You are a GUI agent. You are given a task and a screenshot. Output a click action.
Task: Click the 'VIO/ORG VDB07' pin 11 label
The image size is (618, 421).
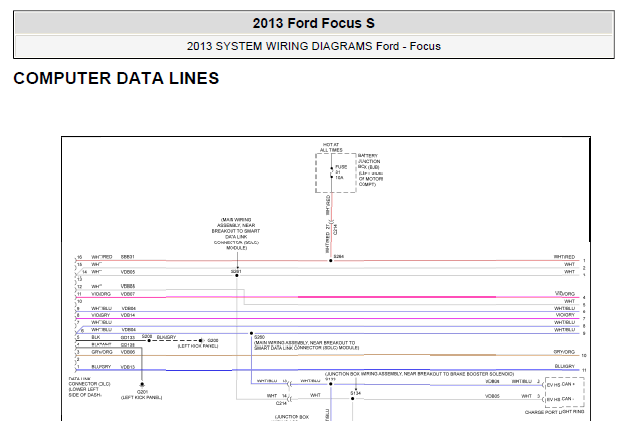[113, 294]
